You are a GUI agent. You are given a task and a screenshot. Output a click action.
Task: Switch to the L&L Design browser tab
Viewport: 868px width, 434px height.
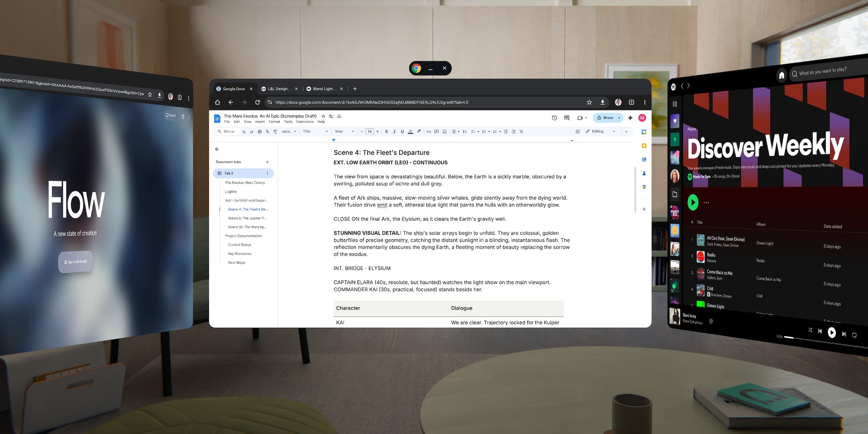click(x=279, y=89)
